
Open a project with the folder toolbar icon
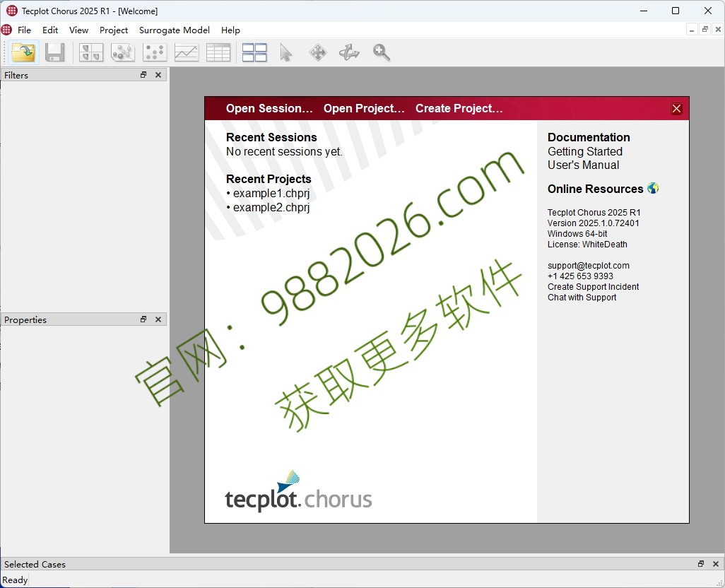pyautogui.click(x=23, y=52)
